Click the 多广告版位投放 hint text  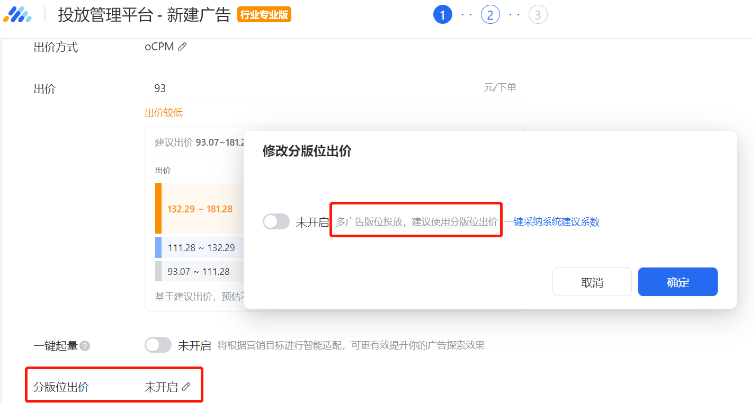pyautogui.click(x=416, y=222)
